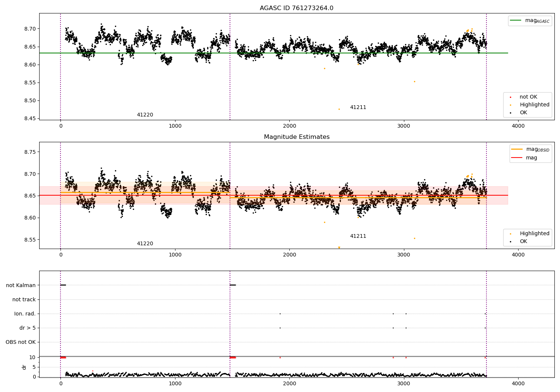Screen dimensions: 560x392
Task: Click the 'Ion. rad.' axis label
Action: tap(25, 314)
